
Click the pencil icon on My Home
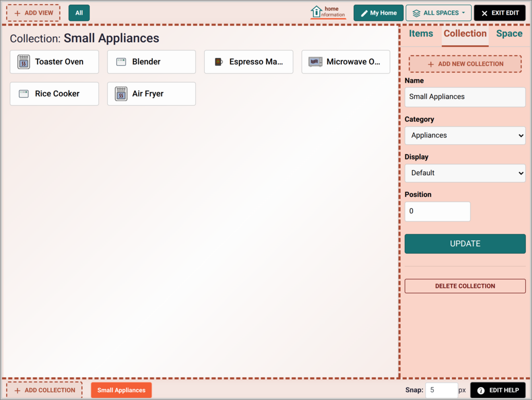(x=364, y=13)
